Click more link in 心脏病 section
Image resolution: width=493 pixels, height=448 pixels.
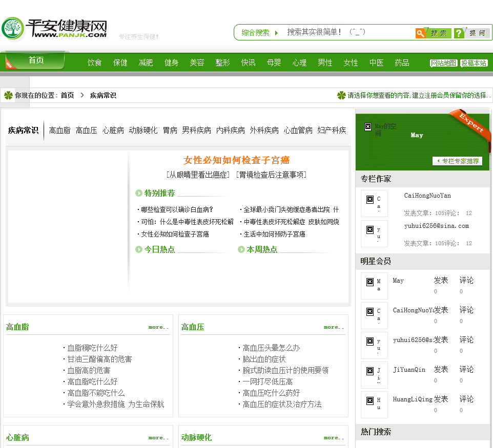[158, 438]
